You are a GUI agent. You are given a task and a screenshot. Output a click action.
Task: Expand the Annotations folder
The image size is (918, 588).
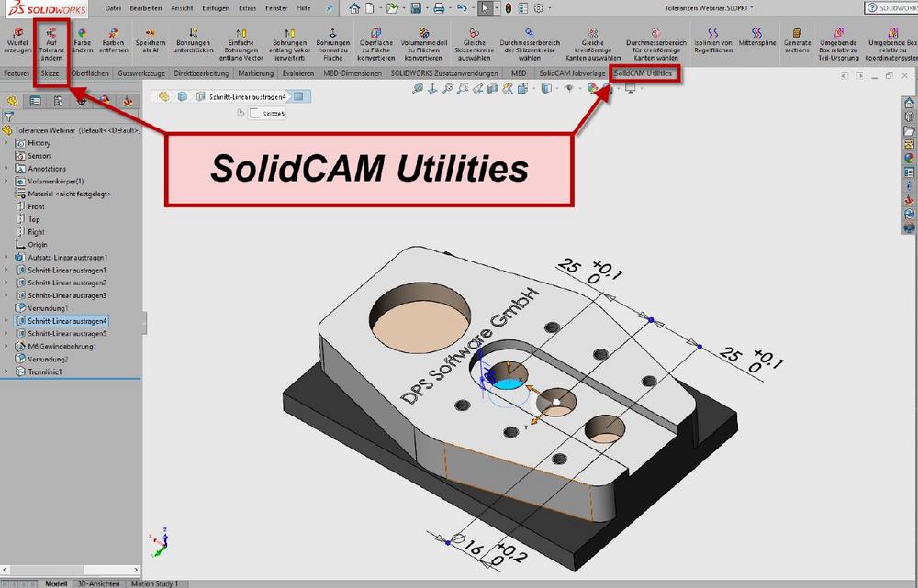[x=7, y=169]
